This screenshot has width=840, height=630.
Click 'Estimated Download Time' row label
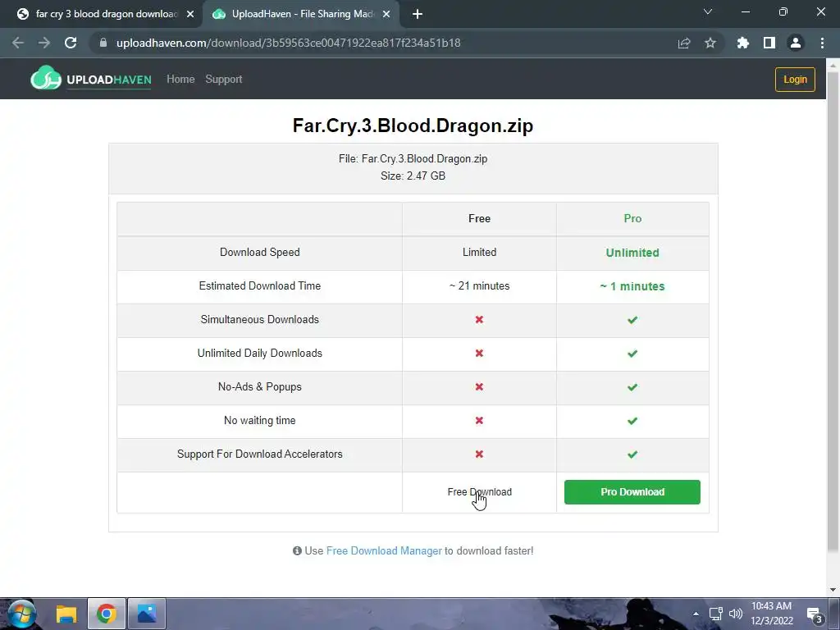[260, 286]
